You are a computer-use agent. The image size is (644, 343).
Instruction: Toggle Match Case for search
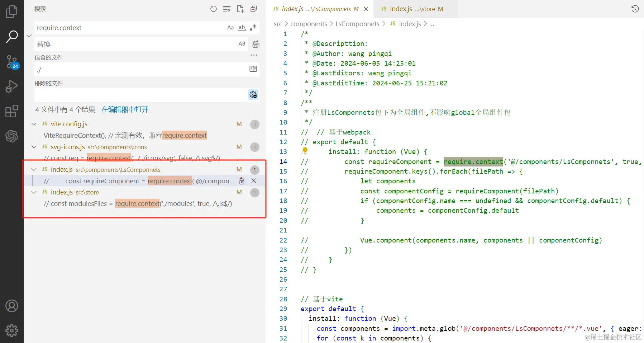(x=230, y=28)
